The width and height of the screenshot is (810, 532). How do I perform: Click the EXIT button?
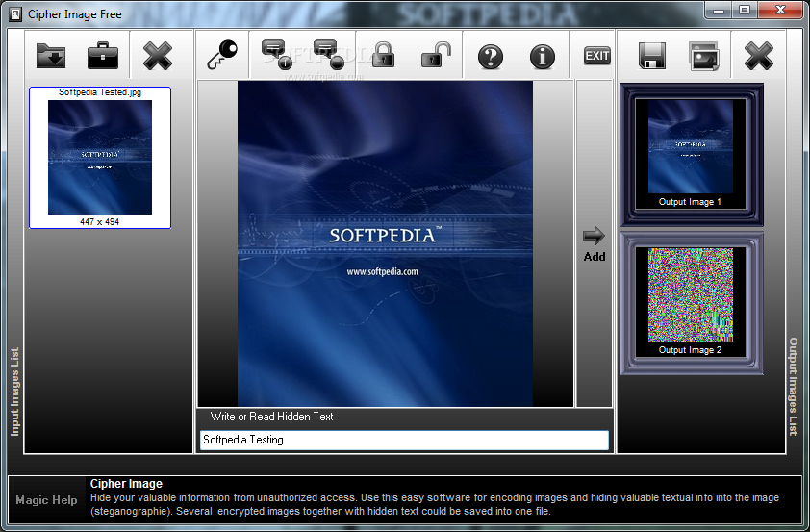(x=597, y=56)
